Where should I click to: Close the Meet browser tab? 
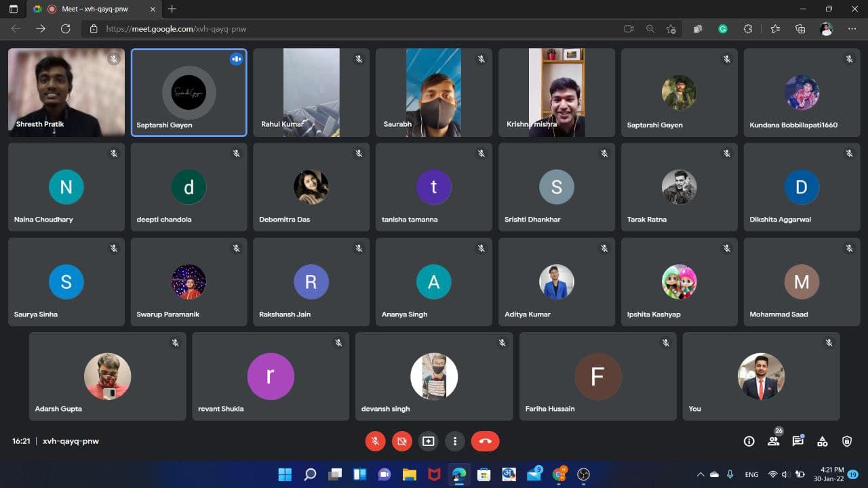pyautogui.click(x=153, y=9)
